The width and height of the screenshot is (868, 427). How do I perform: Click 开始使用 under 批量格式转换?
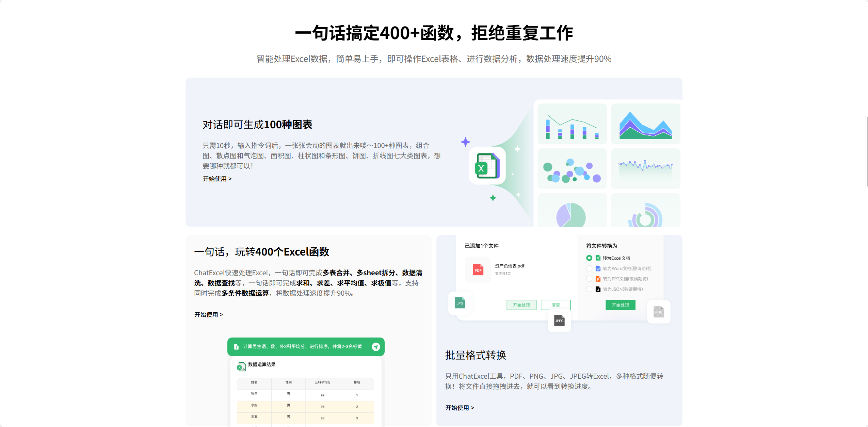point(460,408)
